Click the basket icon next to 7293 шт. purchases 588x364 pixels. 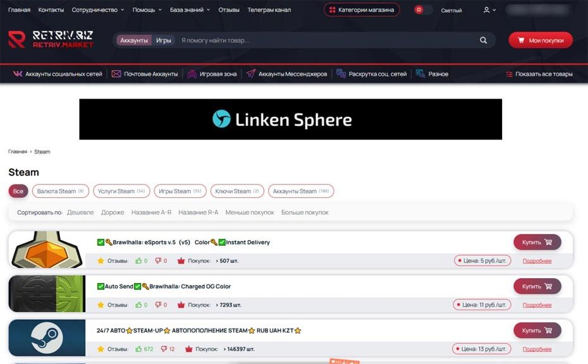(181, 305)
